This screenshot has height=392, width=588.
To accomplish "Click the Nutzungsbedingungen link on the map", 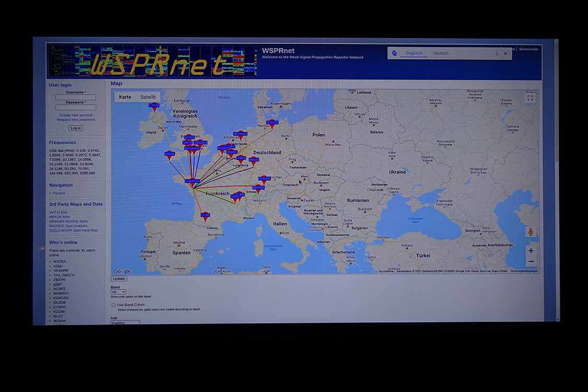I will point(524,271).
